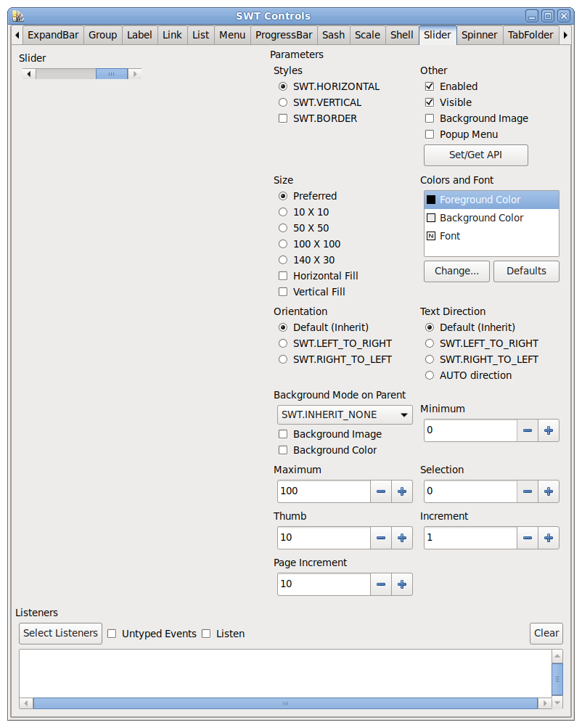Increase the Page Increment with plus button
This screenshot has height=728, width=582.
402,584
